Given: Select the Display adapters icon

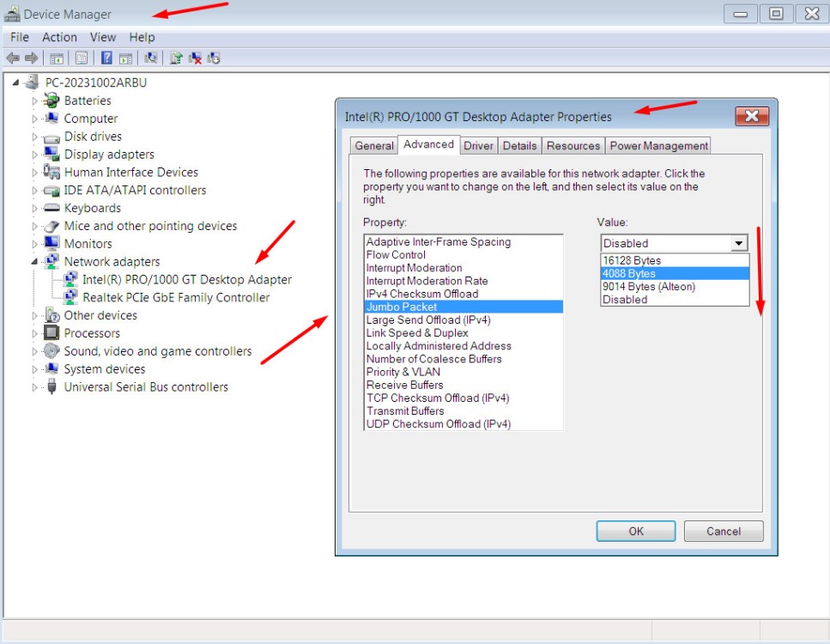Looking at the screenshot, I should pyautogui.click(x=51, y=154).
